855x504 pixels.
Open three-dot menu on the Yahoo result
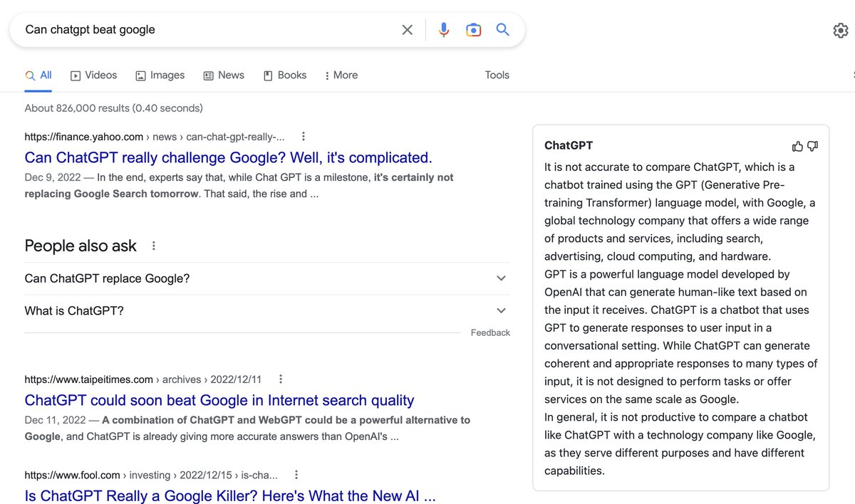[304, 135]
